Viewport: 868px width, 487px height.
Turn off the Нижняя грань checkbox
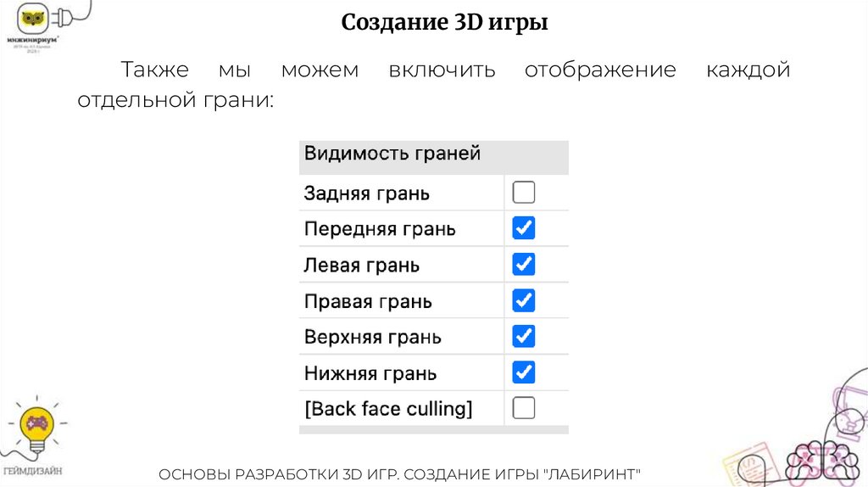pyautogui.click(x=524, y=372)
